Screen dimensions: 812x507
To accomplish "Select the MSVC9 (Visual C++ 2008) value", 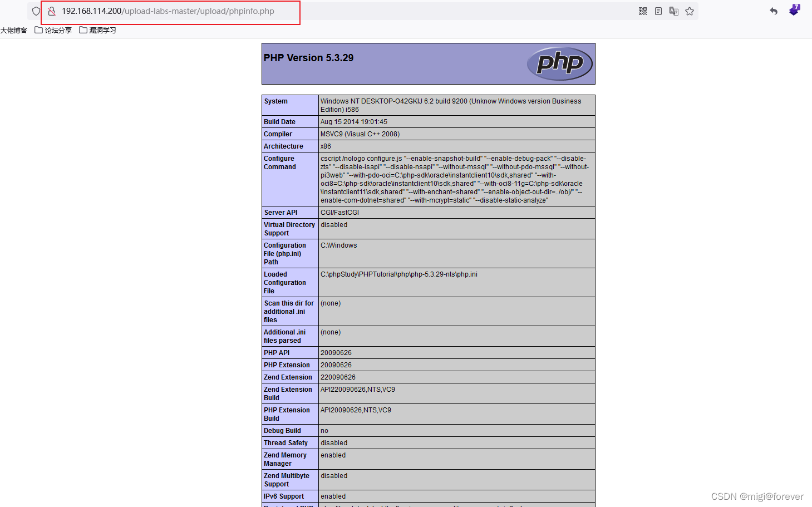I will tap(360, 134).
